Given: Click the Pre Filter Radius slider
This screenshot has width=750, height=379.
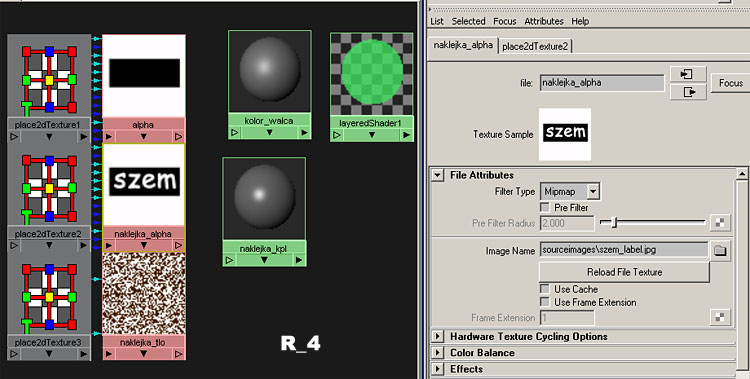Looking at the screenshot, I should coord(652,222).
